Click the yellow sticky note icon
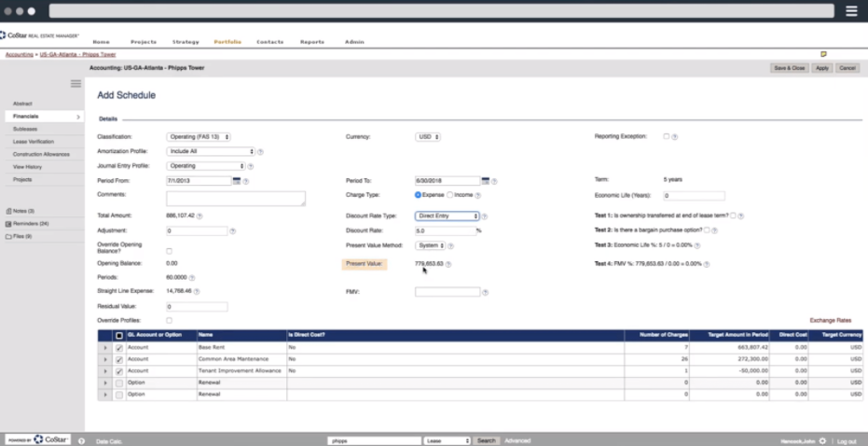Screen dimensions: 868x446 point(823,54)
